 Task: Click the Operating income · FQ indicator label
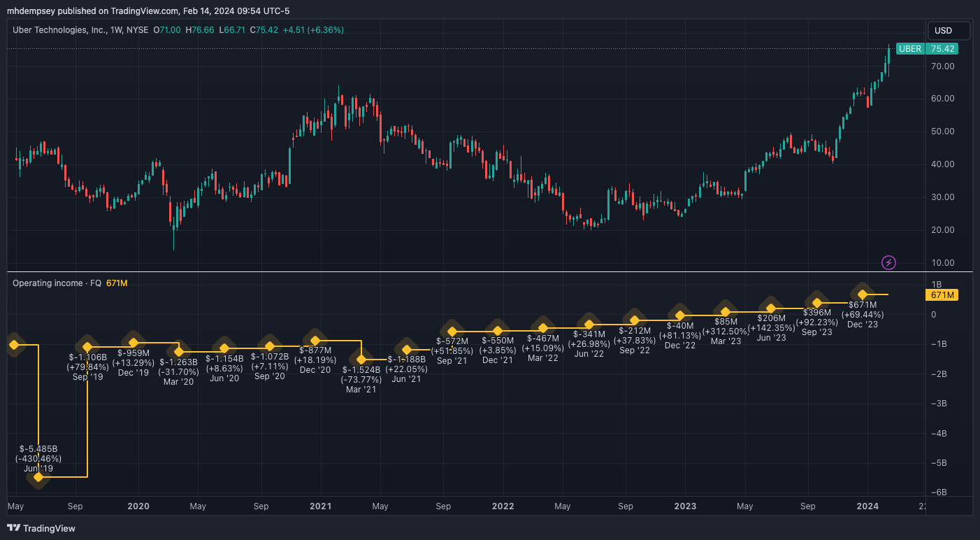(x=57, y=283)
